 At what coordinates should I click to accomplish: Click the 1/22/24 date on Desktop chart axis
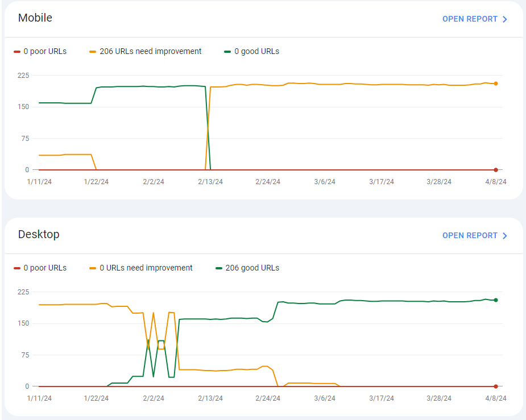[96, 398]
